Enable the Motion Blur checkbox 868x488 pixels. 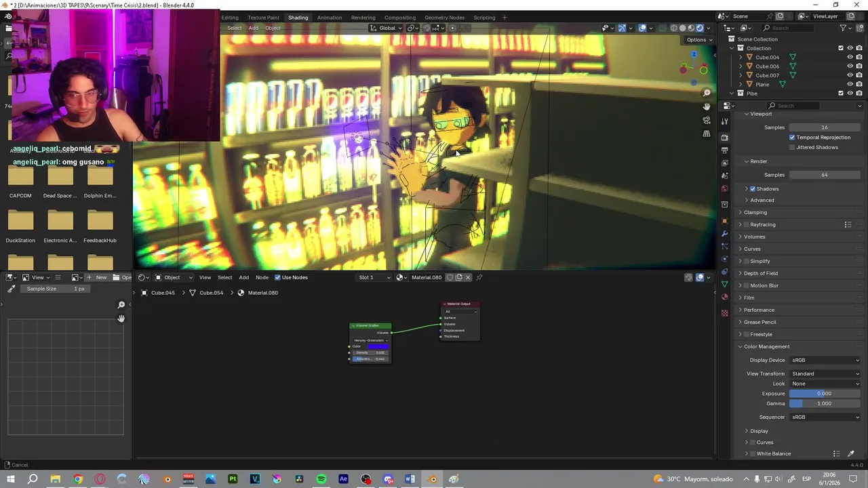[747, 285]
